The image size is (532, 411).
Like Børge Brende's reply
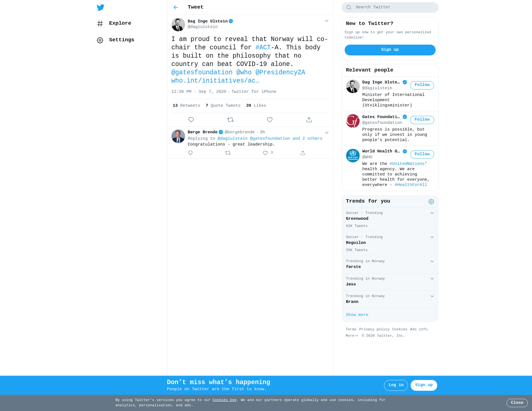(x=265, y=153)
